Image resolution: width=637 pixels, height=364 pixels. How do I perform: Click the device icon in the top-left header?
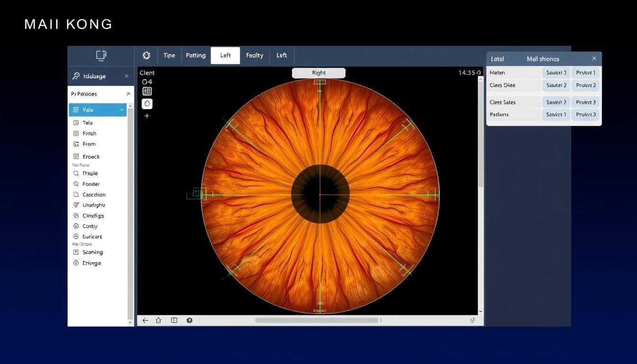pyautogui.click(x=100, y=55)
